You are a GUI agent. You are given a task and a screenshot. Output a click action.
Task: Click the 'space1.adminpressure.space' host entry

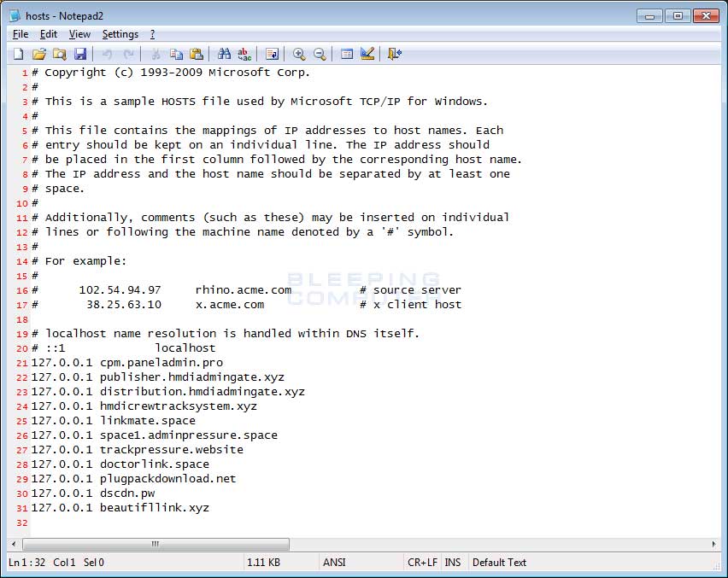(189, 435)
